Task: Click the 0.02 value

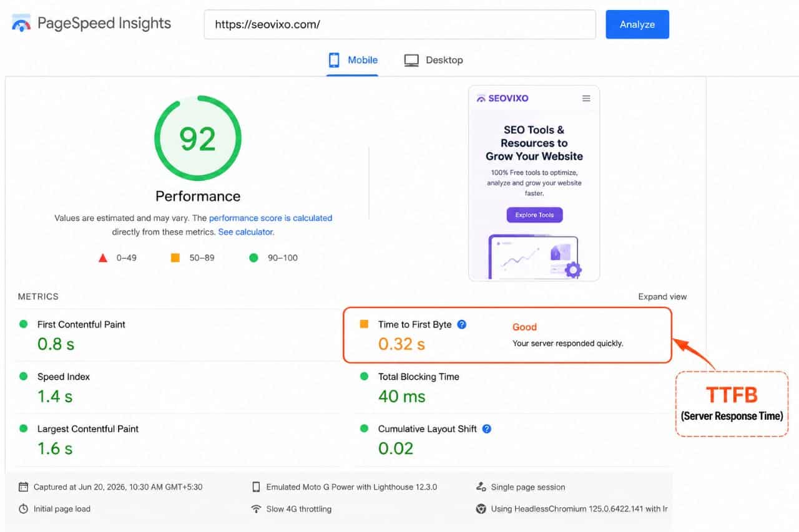Action: [x=396, y=448]
